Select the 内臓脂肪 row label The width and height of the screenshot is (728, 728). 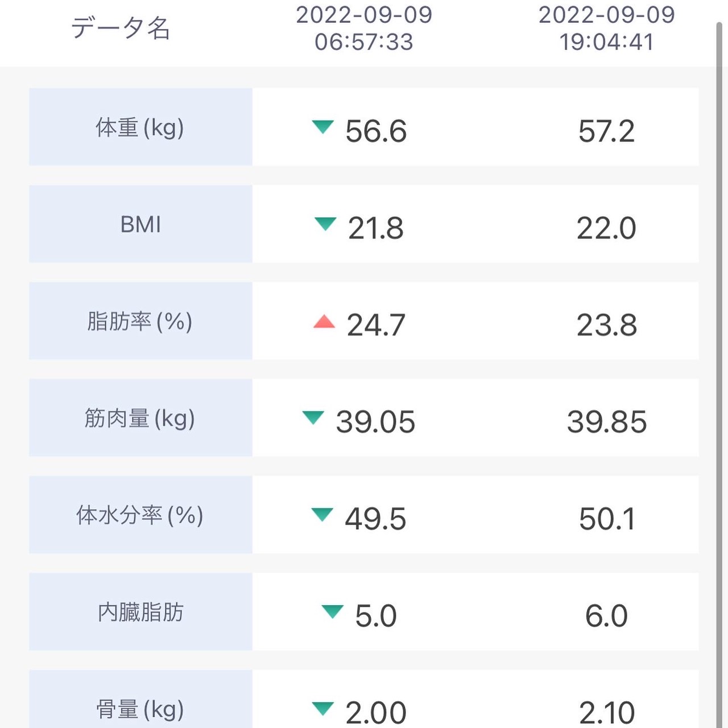click(140, 611)
